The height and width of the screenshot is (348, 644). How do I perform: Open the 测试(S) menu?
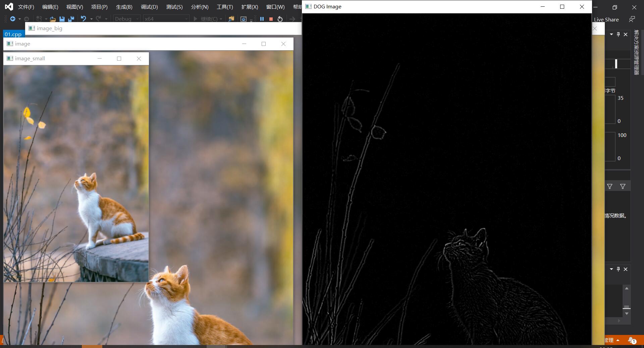(x=174, y=7)
